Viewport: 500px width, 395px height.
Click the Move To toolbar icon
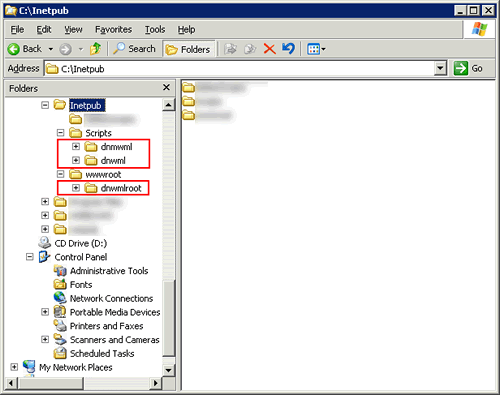(x=230, y=49)
